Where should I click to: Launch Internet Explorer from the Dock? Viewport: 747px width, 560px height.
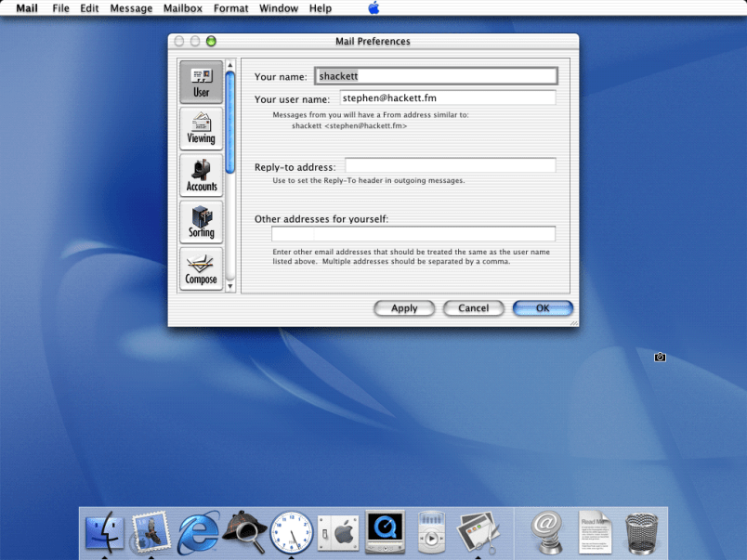pyautogui.click(x=199, y=532)
